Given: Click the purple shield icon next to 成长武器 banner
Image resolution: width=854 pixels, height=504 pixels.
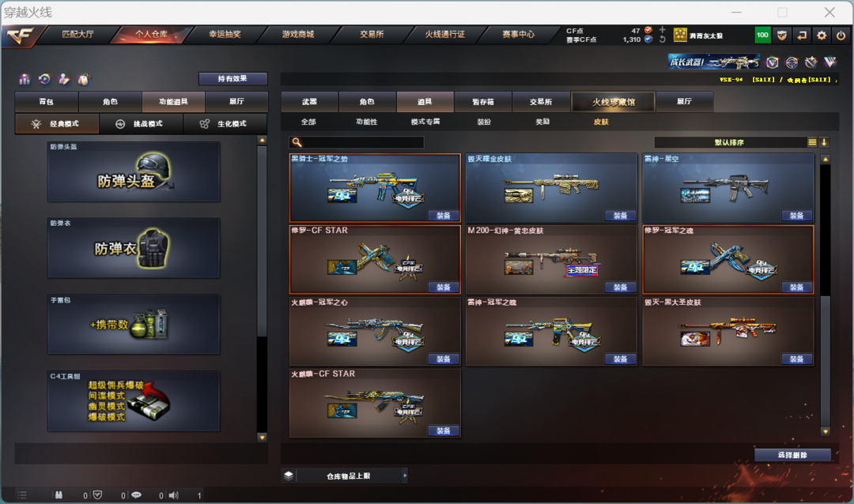Looking at the screenshot, I should [x=773, y=62].
